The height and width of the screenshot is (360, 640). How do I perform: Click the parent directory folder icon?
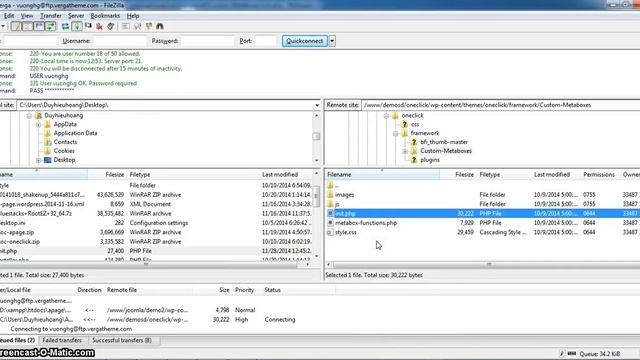click(330, 185)
